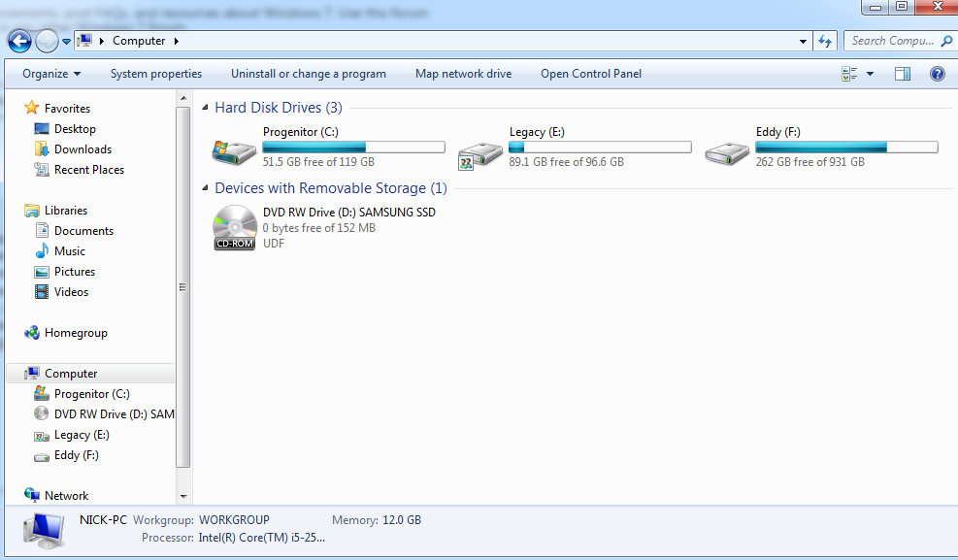Expand the chevron after Computer breadcrumb

tap(177, 41)
